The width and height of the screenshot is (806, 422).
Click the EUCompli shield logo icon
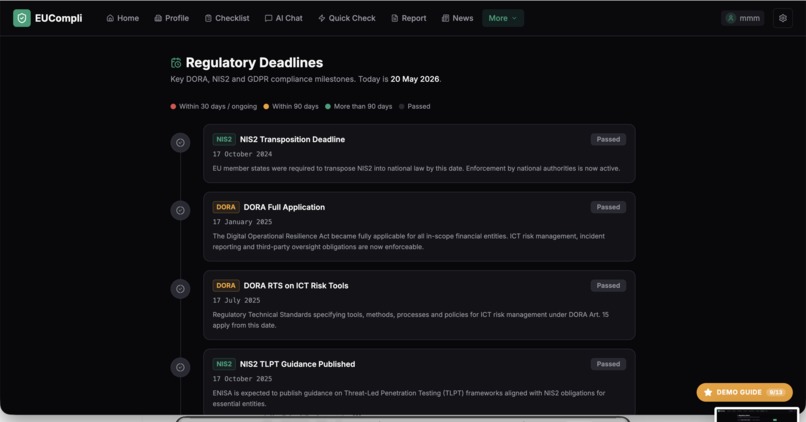[x=22, y=18]
